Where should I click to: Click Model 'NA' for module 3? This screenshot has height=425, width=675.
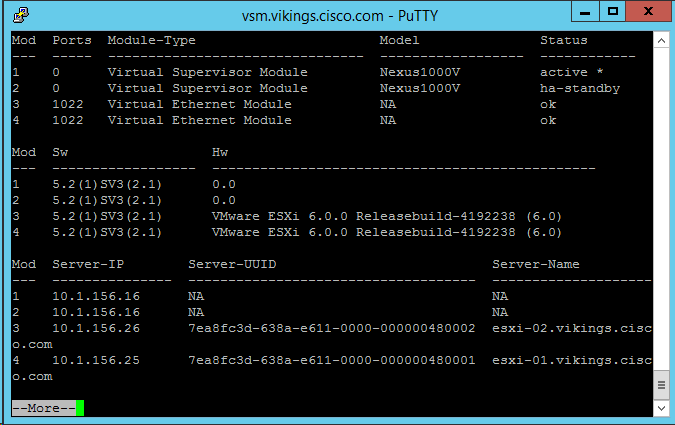pyautogui.click(x=387, y=104)
